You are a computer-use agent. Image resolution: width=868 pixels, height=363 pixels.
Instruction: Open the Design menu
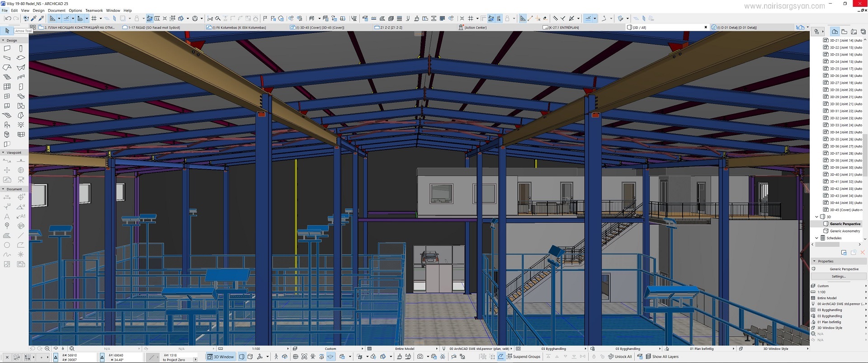[x=39, y=10]
